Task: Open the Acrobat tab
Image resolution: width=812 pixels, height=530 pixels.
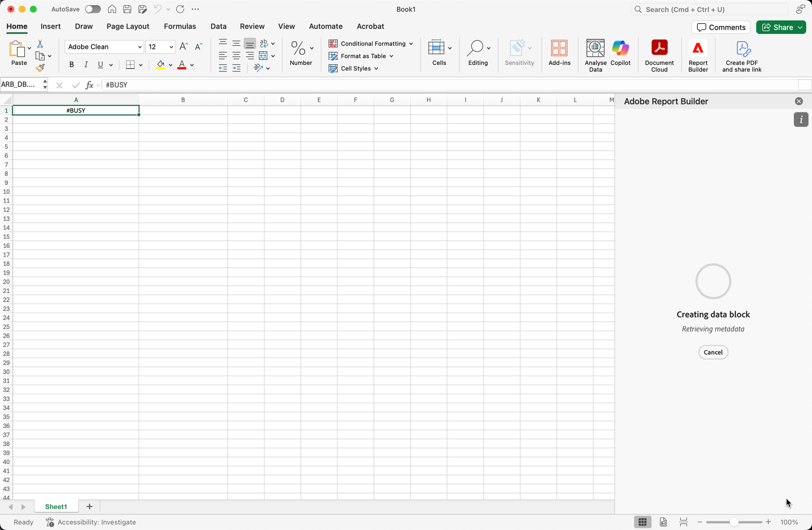Action: coord(370,26)
